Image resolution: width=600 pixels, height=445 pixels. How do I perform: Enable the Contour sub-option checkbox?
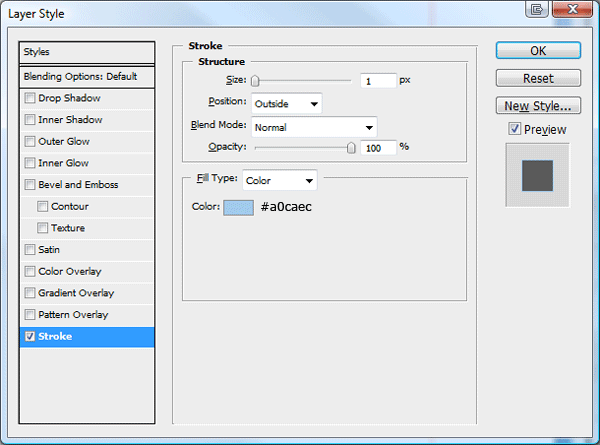(42, 207)
